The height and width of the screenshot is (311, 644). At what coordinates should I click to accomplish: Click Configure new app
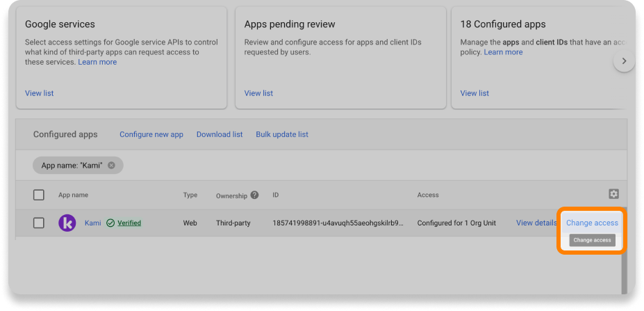click(151, 134)
